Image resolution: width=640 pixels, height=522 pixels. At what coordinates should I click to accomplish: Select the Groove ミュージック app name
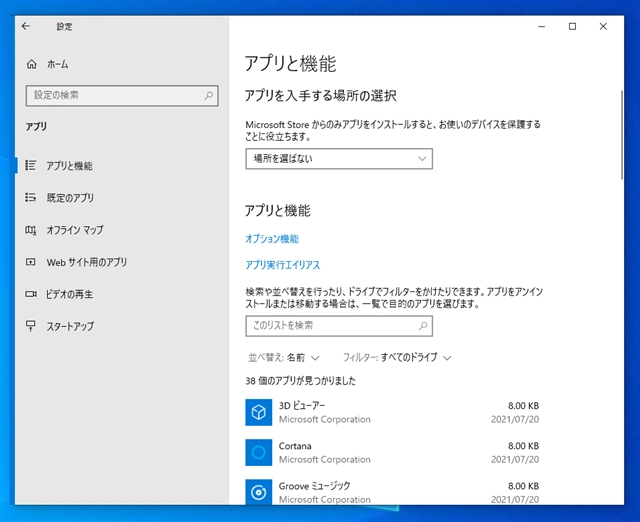point(314,486)
